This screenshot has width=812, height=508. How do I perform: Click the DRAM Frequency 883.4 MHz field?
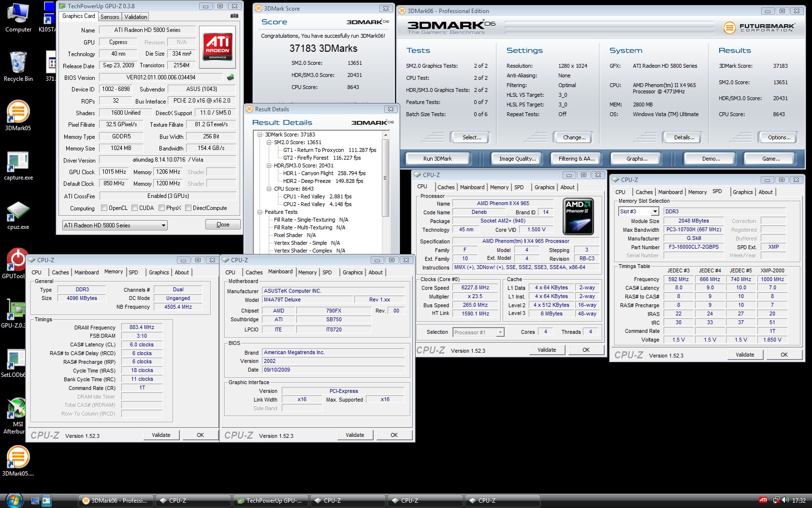click(x=142, y=328)
